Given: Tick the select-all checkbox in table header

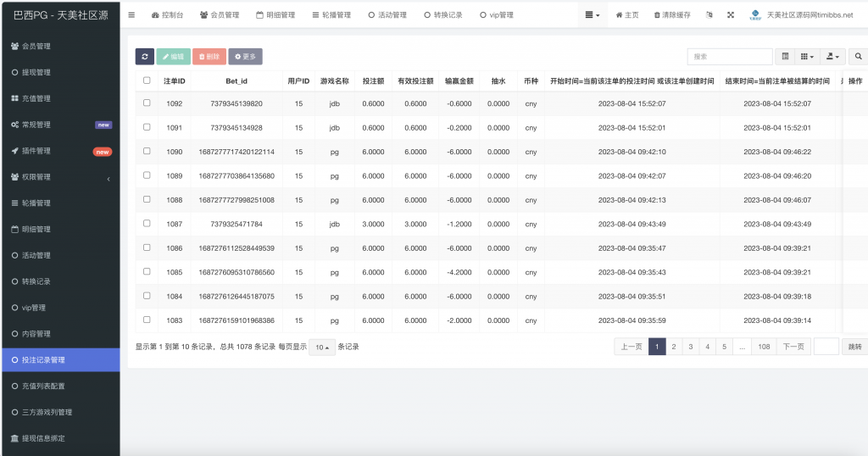Looking at the screenshot, I should click(x=147, y=81).
